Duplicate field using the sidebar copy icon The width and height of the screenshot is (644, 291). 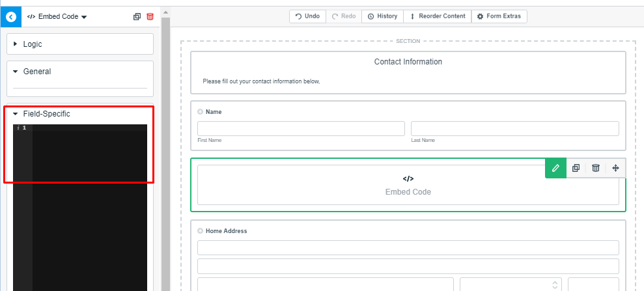(137, 17)
